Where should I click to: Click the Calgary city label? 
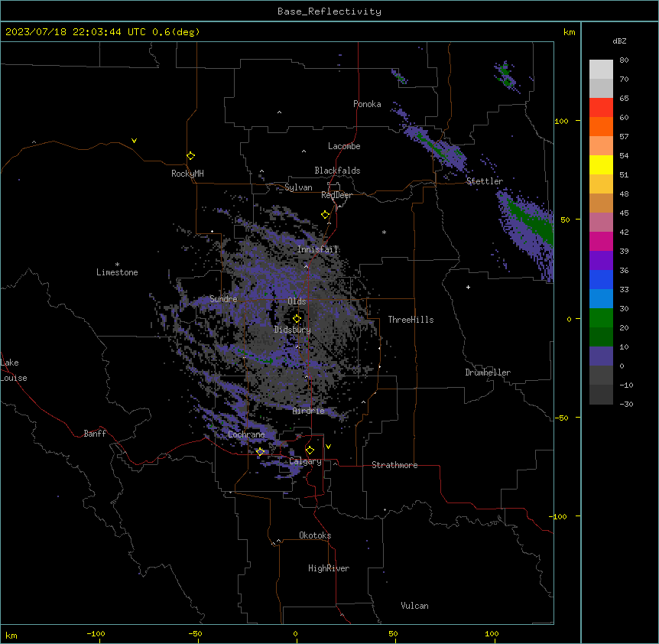coord(306,461)
